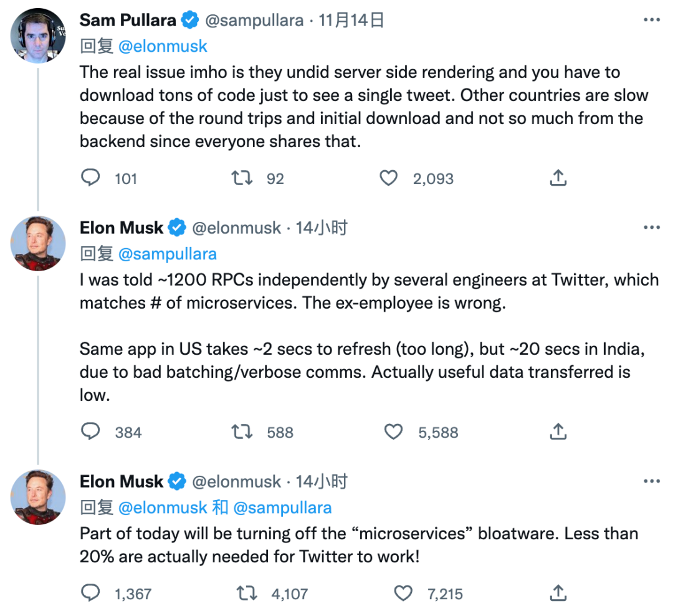The height and width of the screenshot is (616, 673).
Task: Reply to Sam Pullara's tweet
Action: click(91, 178)
